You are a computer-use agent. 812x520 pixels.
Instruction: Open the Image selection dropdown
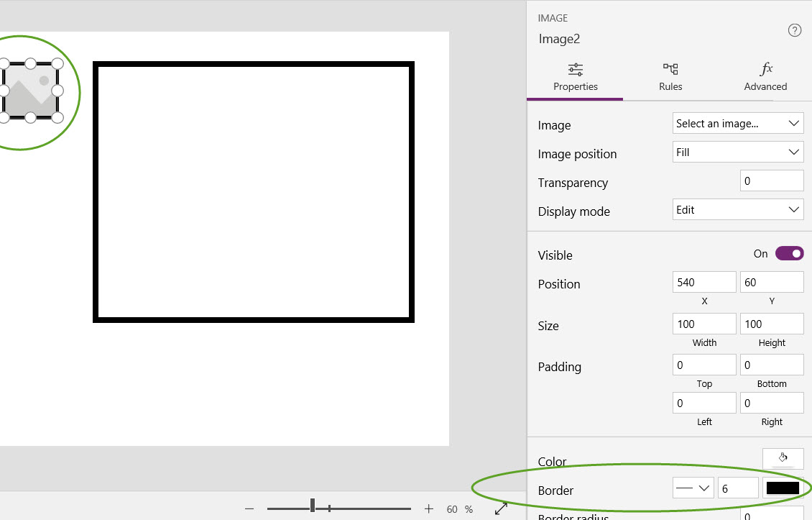point(737,124)
